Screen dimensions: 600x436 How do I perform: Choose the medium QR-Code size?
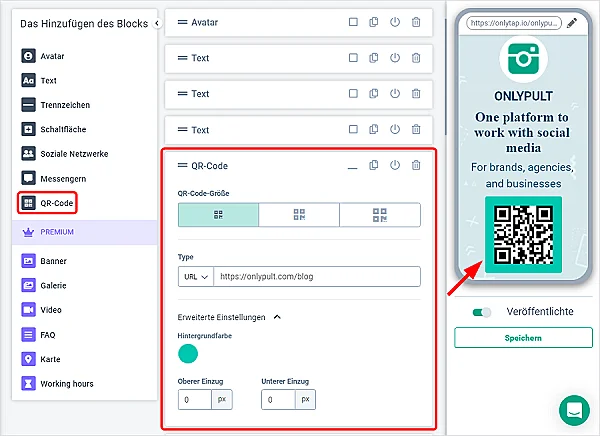(299, 214)
